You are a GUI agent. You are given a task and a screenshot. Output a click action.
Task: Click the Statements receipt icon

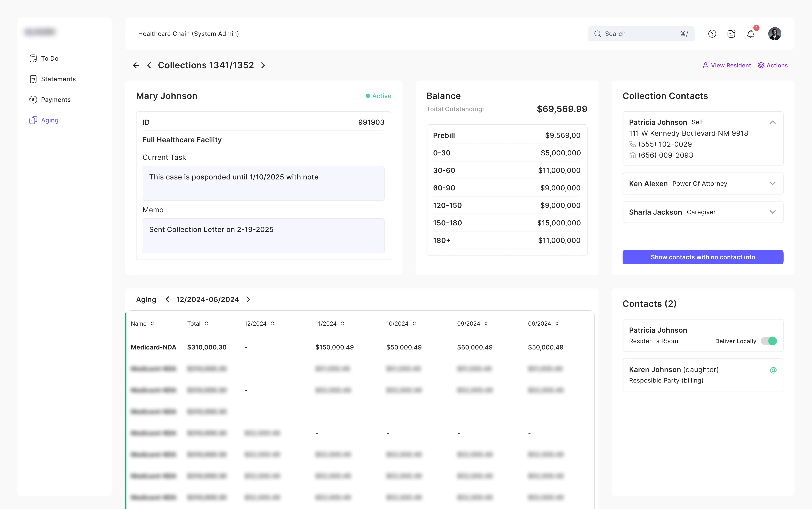pyautogui.click(x=33, y=79)
